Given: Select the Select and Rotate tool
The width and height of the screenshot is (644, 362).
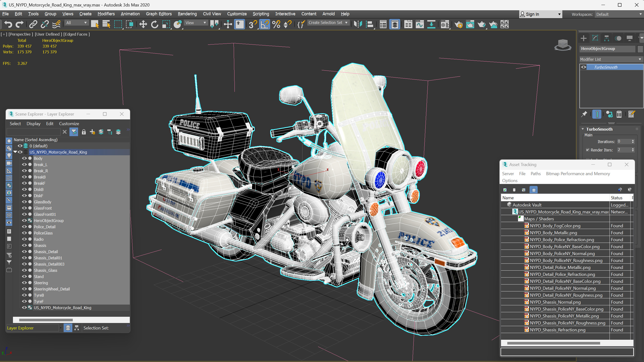Looking at the screenshot, I should point(155,24).
